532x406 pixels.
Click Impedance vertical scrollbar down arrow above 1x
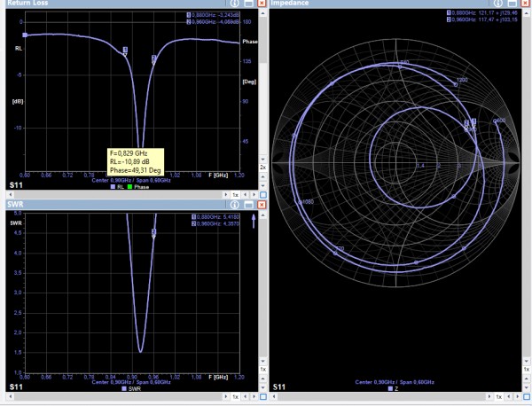click(526, 361)
